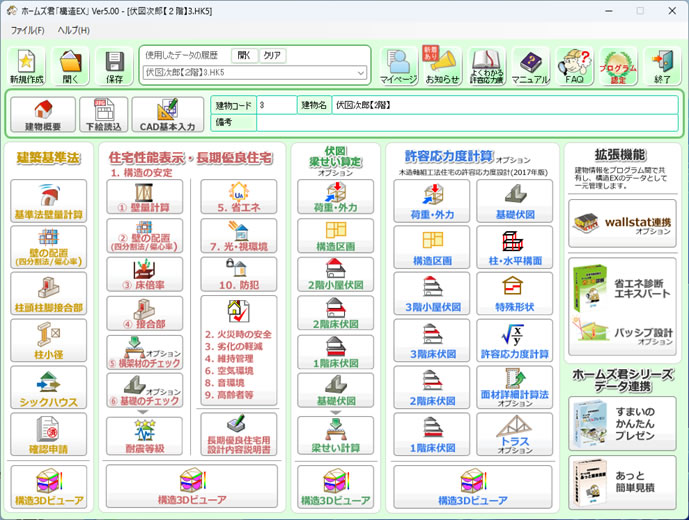Open 5. 省エネ energy tool
The width and height of the screenshot is (689, 520).
click(x=239, y=197)
